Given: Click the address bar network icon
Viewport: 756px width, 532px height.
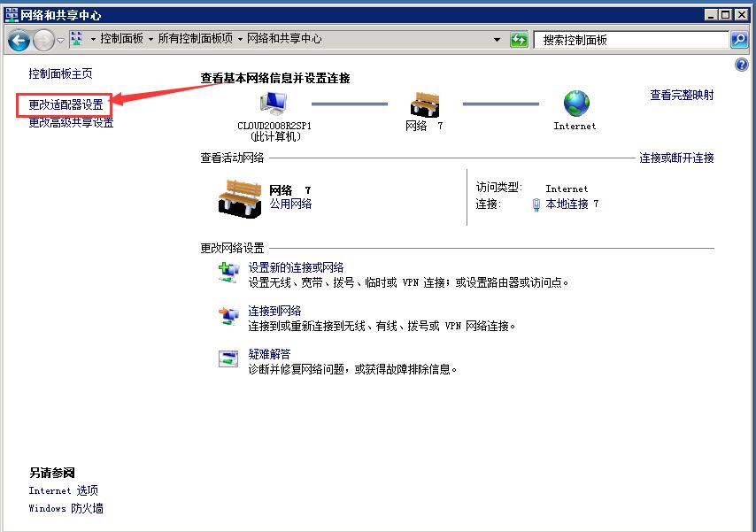Looking at the screenshot, I should pos(77,39).
